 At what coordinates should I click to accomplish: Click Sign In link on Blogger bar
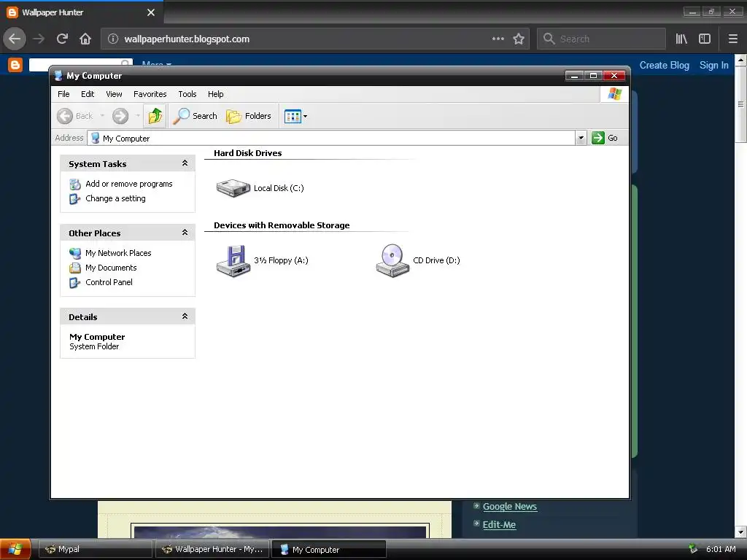click(713, 65)
